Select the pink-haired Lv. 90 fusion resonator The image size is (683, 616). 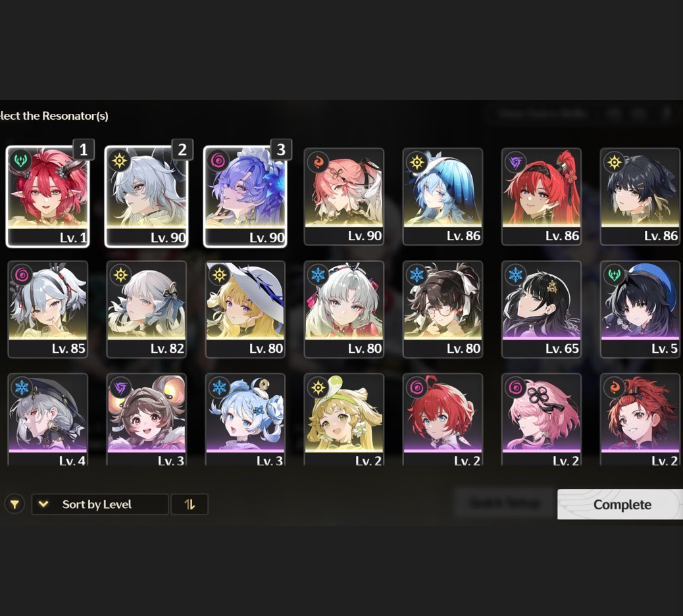344,197
